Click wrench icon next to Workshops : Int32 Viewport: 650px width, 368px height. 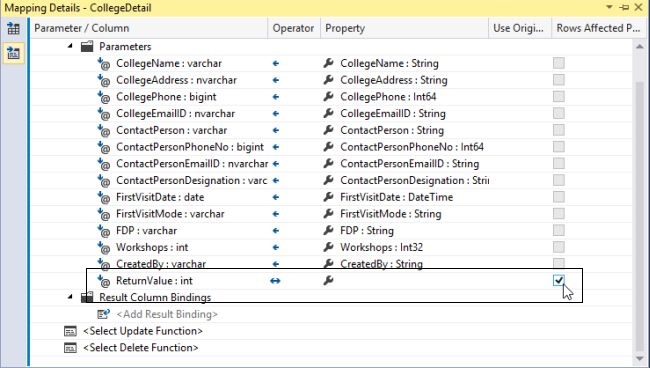(328, 247)
